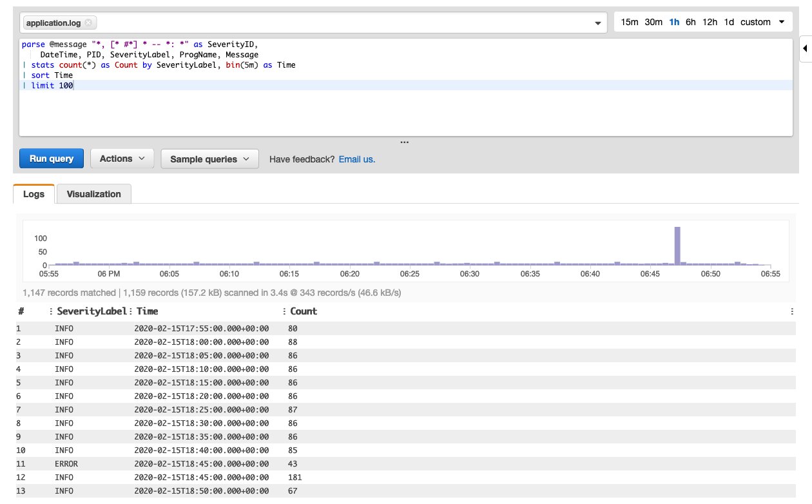Screen dimensions: 812x504
Task: Remove the application.log log group tag
Action: pos(88,23)
